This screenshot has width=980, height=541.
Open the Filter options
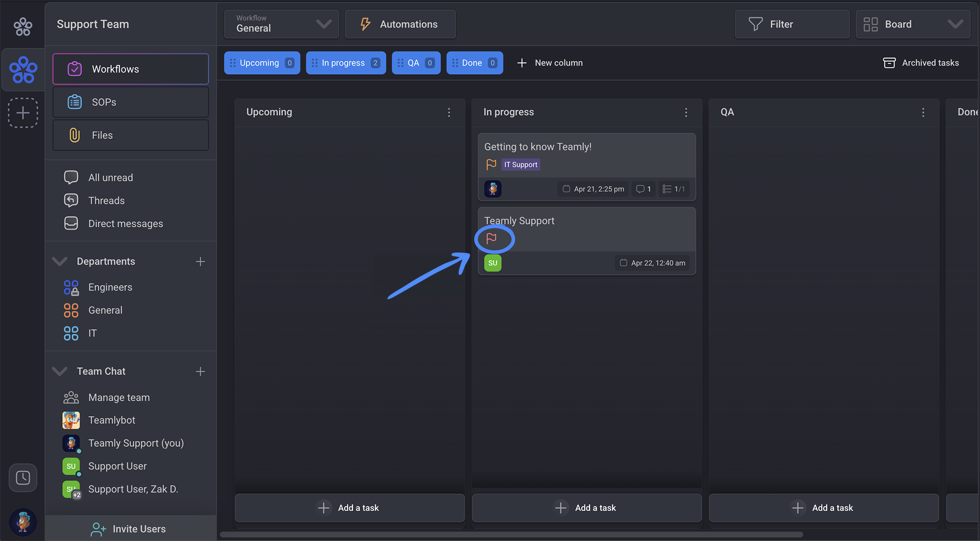[x=792, y=24]
